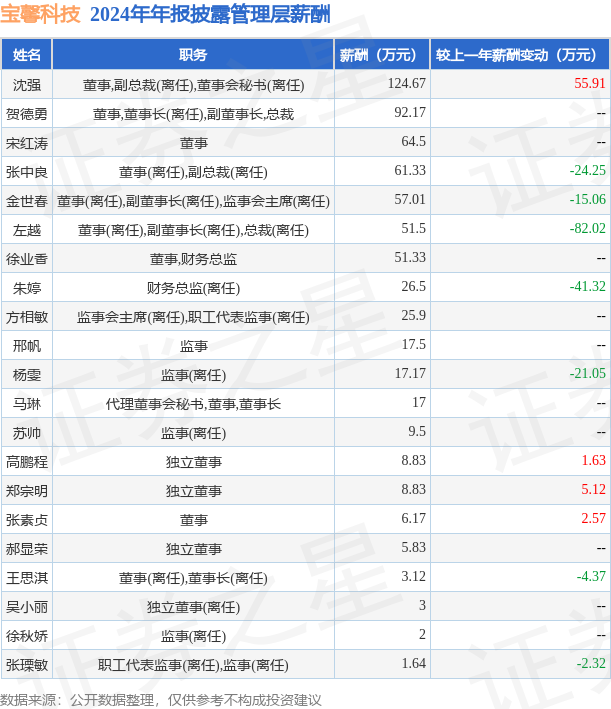Select salary value 3.12
The image size is (611, 709).
tap(413, 576)
